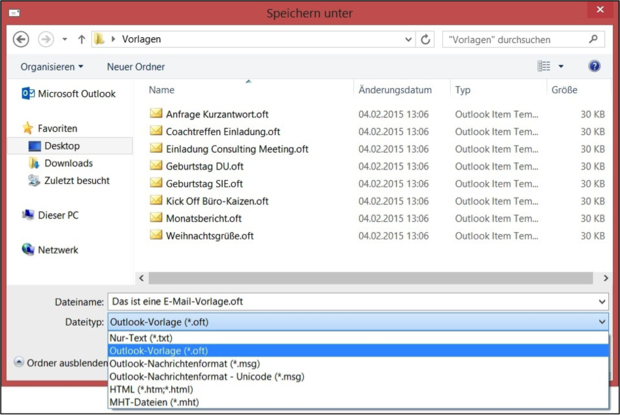Sort by the Größe column header
Viewport: 620px width, 415px height.
click(564, 90)
